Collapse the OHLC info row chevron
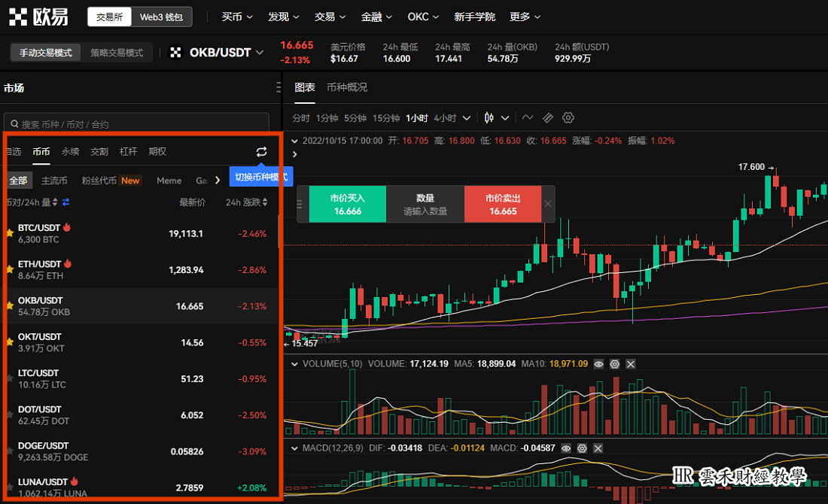828x504 pixels. click(x=294, y=141)
